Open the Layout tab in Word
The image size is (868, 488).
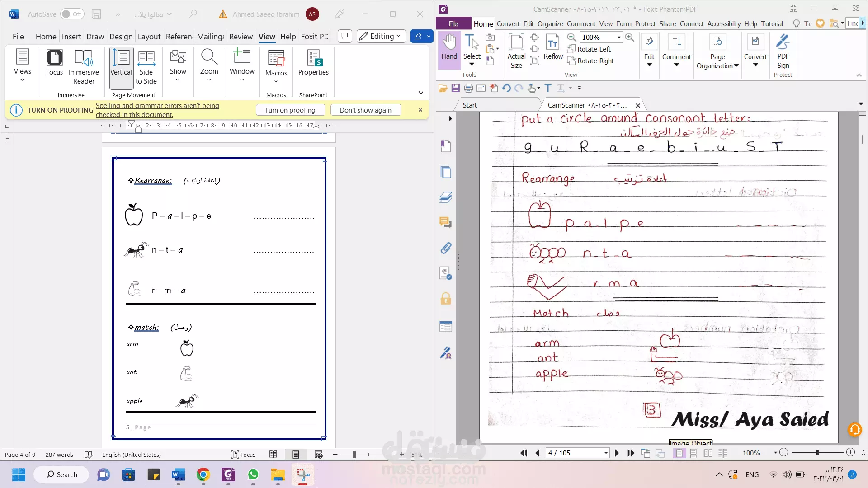click(x=149, y=37)
